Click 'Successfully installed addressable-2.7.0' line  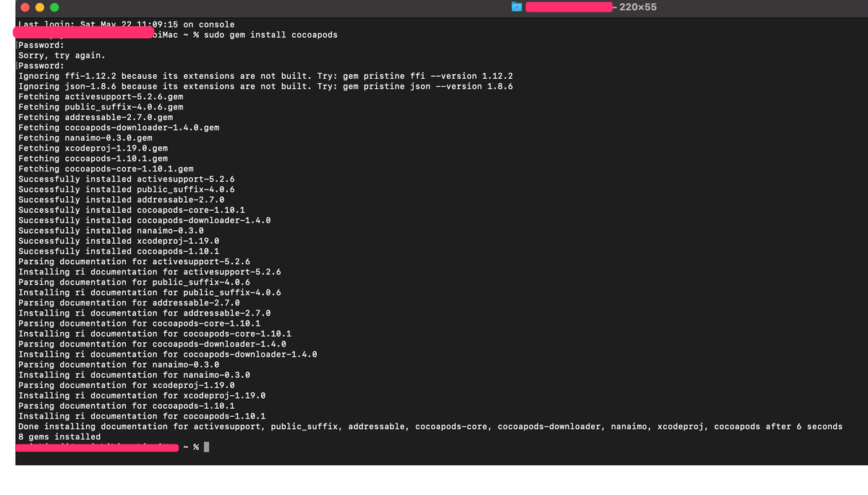[x=122, y=199]
